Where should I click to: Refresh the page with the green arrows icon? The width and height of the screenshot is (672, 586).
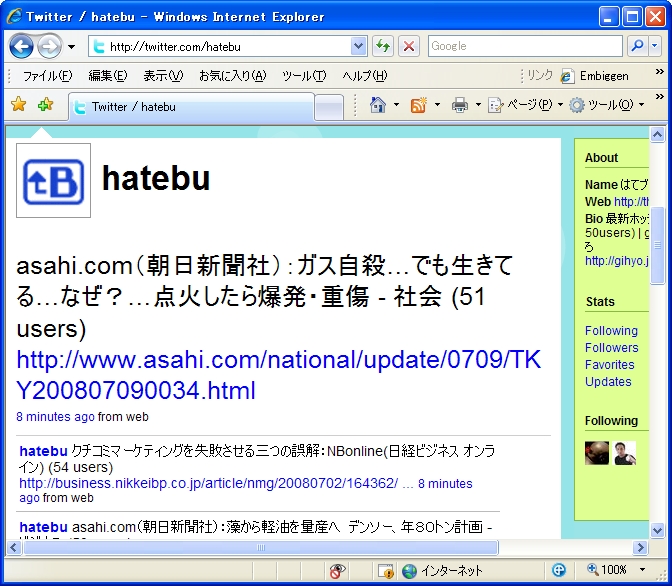click(383, 46)
